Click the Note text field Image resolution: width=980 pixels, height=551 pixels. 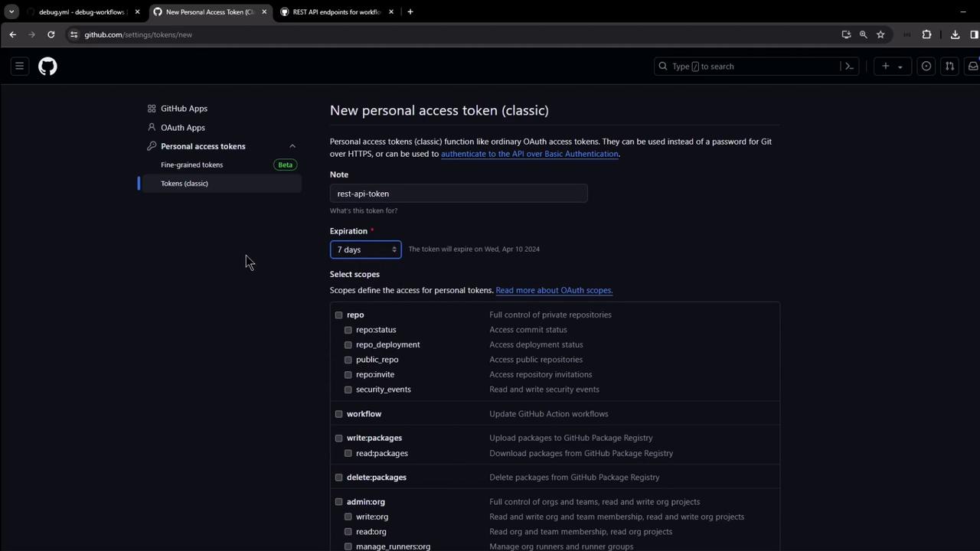pos(458,194)
